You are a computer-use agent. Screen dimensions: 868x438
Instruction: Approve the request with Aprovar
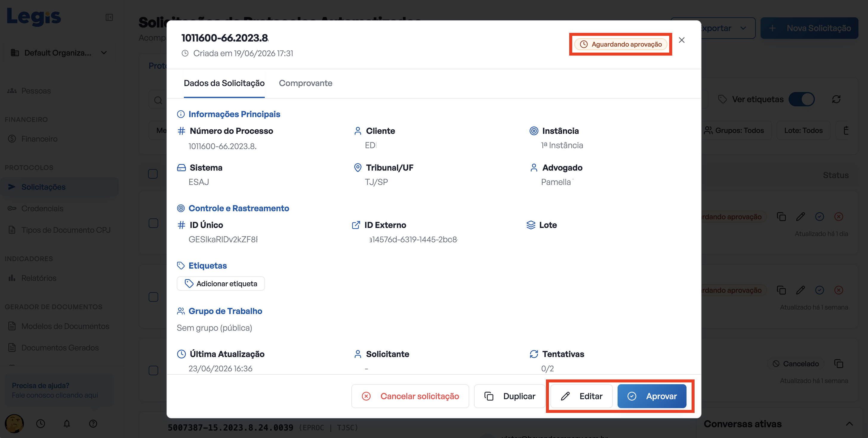coord(652,396)
